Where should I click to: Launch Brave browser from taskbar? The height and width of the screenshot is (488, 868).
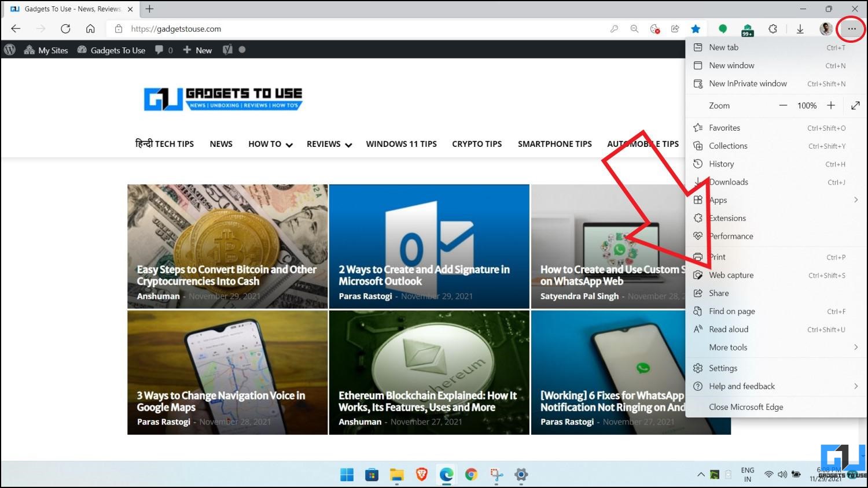(422, 475)
